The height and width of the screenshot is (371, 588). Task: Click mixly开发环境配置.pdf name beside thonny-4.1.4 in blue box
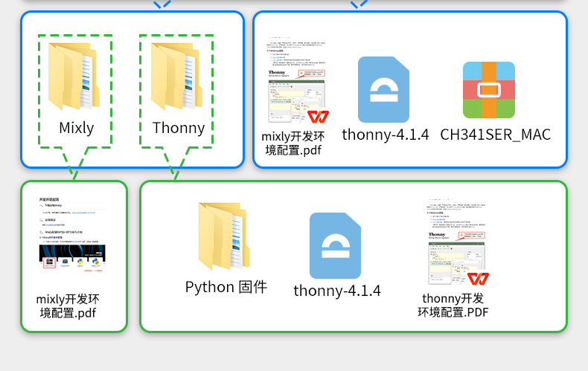(x=293, y=143)
